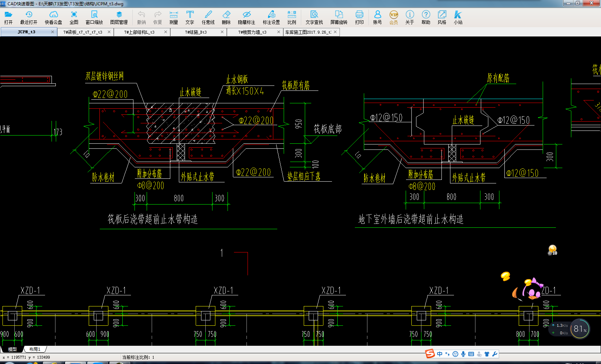Close the JCPM_t3 tab
This screenshot has height=364, width=601.
(x=53, y=32)
